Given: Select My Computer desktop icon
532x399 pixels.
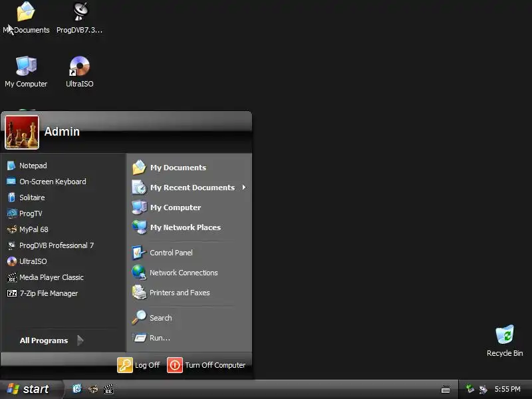Looking at the screenshot, I should click(x=26, y=72).
